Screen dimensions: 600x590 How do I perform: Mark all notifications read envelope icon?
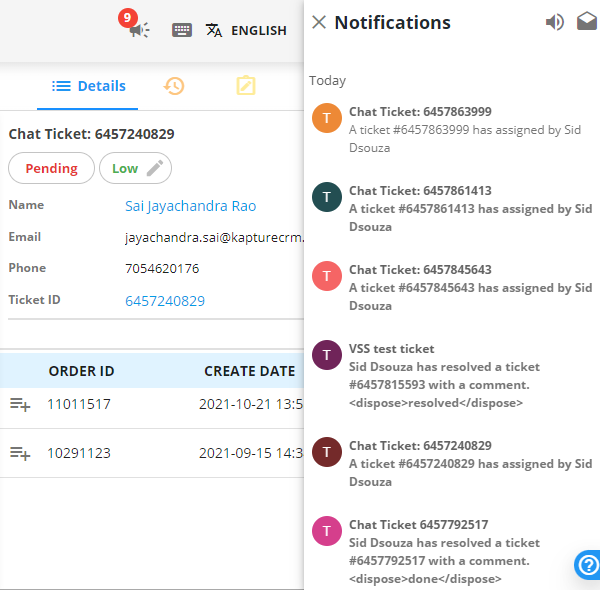587,21
